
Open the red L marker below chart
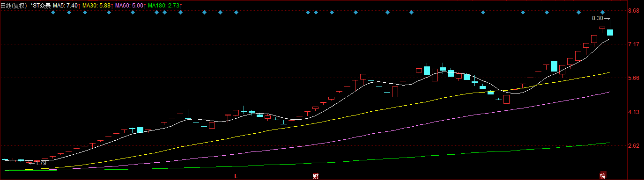236,176
